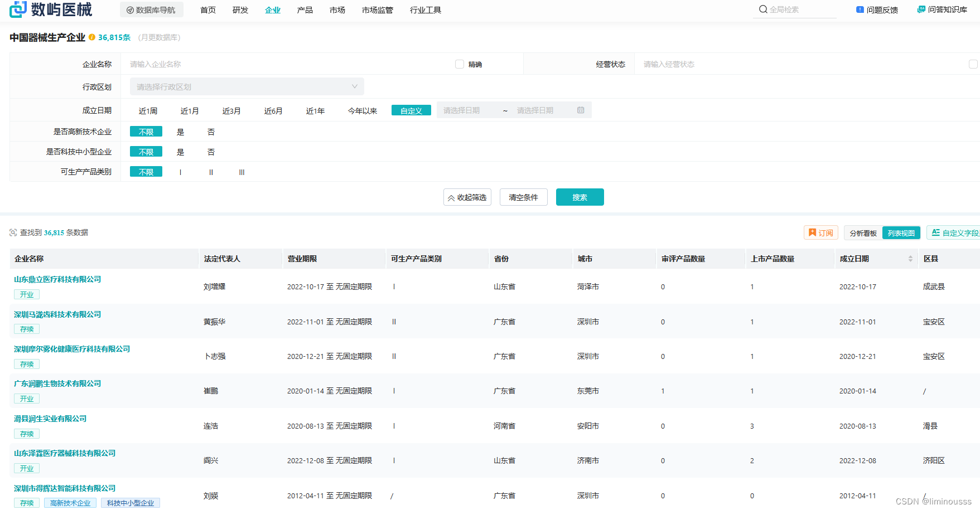This screenshot has height=510, width=980.
Task: Click the start date picker field
Action: coord(467,110)
